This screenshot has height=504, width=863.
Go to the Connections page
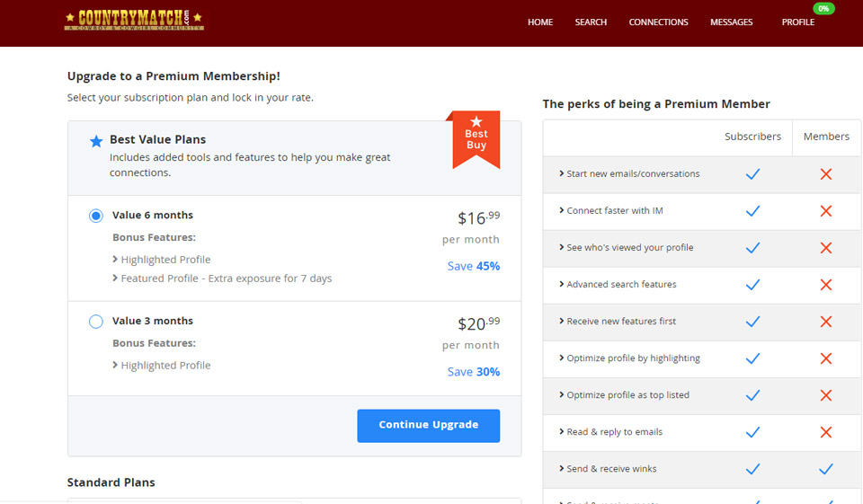tap(658, 22)
